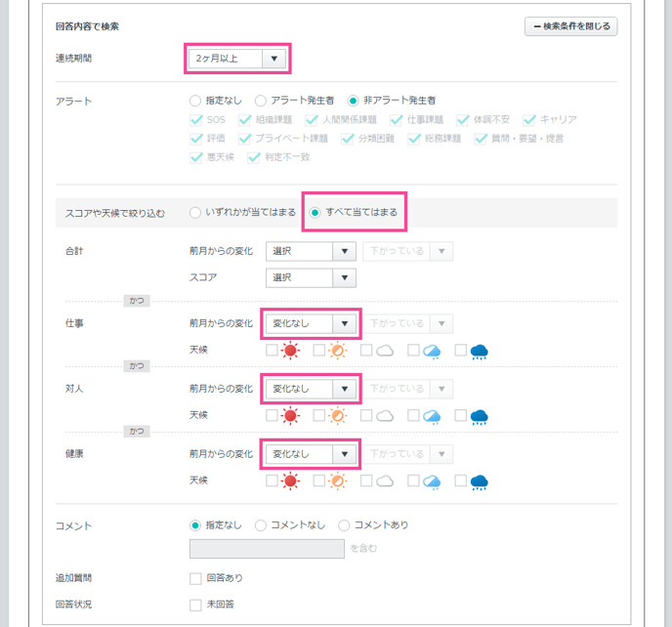
Task: Click the comment text input field
Action: [x=267, y=549]
